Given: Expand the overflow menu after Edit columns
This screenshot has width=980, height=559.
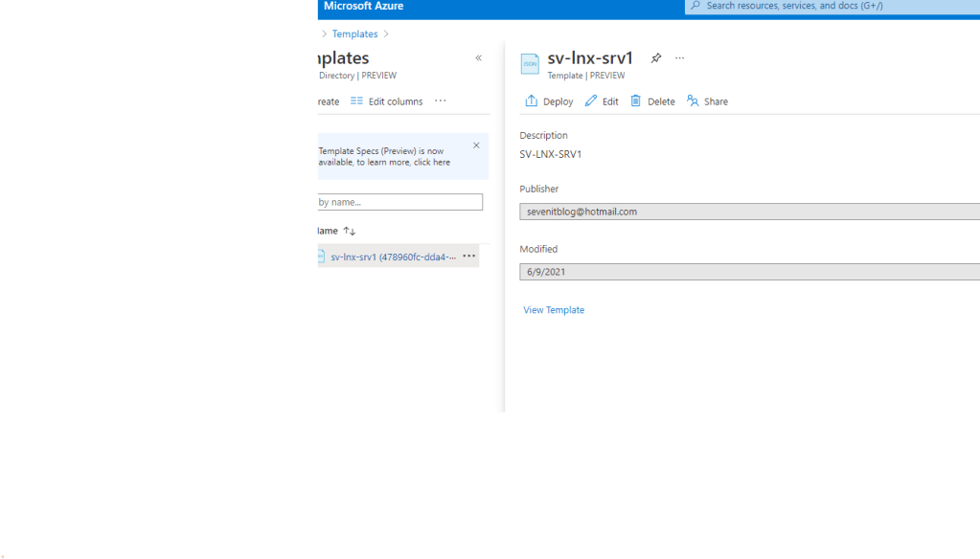Looking at the screenshot, I should (x=441, y=101).
